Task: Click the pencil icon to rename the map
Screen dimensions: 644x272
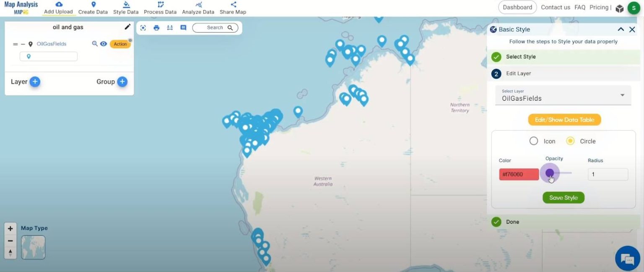Action: pos(127,27)
